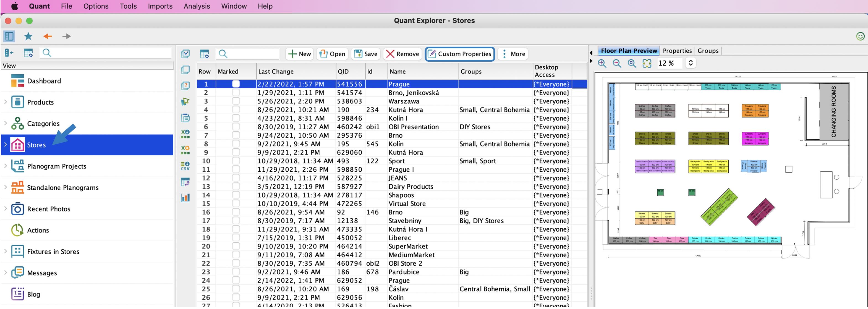Switch to the Groups tab

708,51
